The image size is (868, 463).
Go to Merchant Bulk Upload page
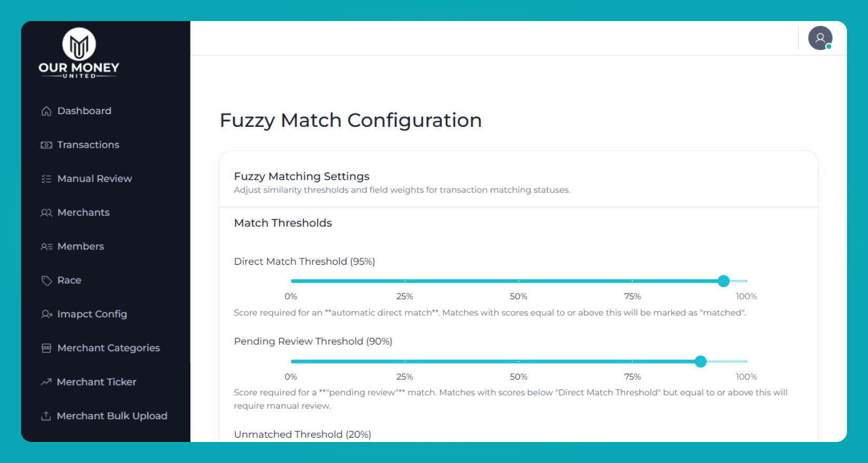tap(112, 416)
